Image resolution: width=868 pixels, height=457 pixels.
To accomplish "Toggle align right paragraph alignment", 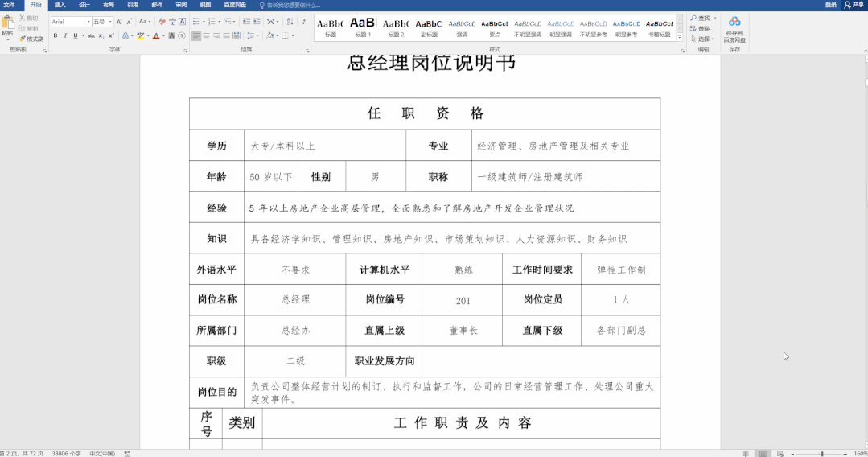I will pyautogui.click(x=216, y=35).
